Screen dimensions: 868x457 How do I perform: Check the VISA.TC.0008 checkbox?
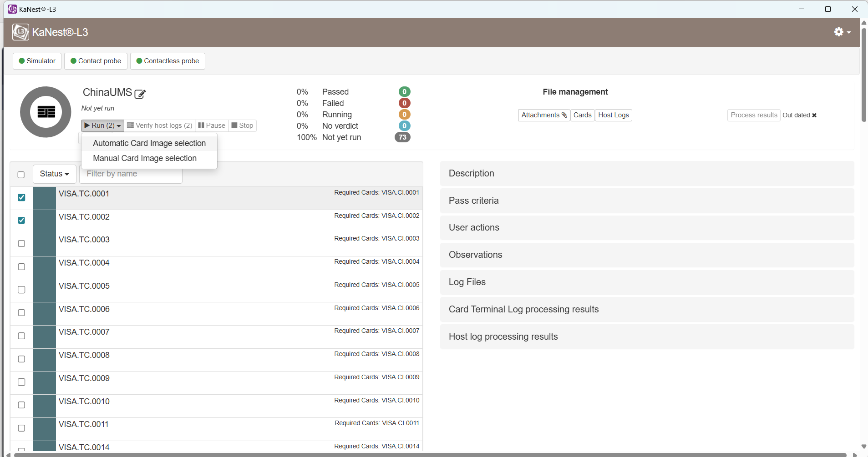pyautogui.click(x=21, y=359)
